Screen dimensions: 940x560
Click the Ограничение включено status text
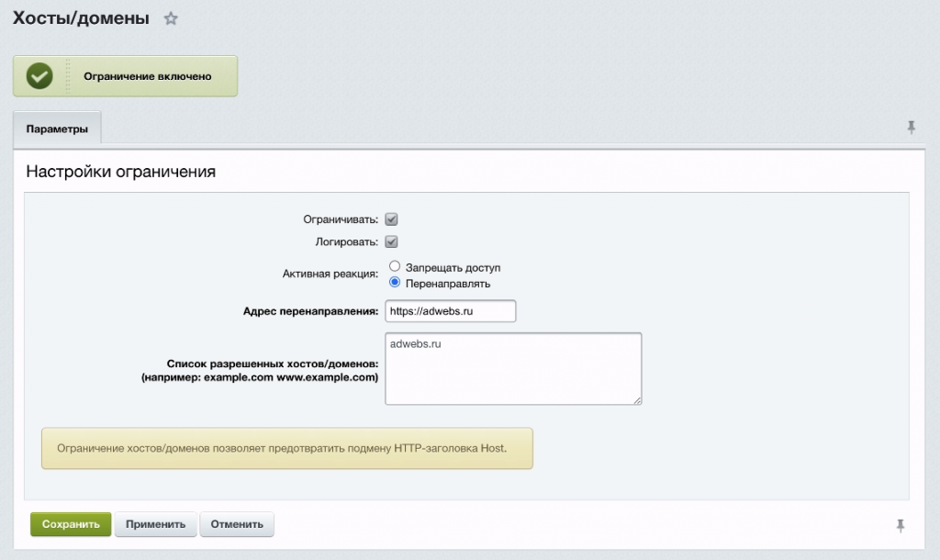[148, 76]
